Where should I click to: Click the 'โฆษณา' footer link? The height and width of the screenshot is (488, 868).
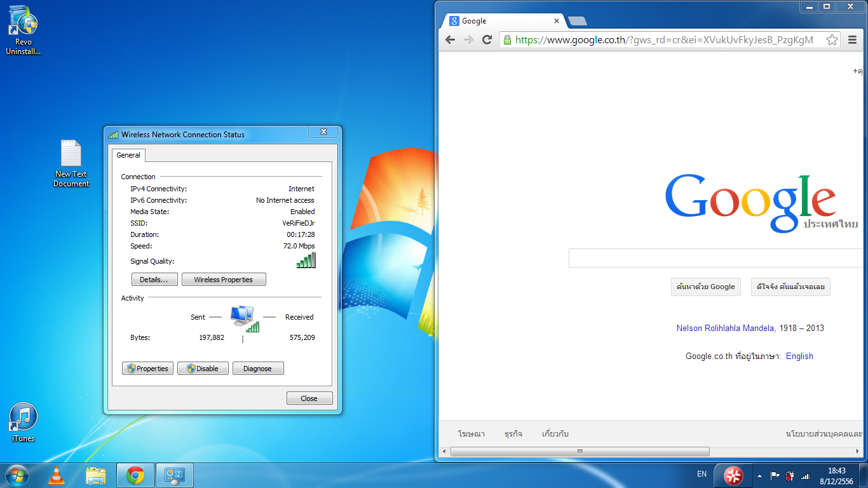pyautogui.click(x=471, y=434)
